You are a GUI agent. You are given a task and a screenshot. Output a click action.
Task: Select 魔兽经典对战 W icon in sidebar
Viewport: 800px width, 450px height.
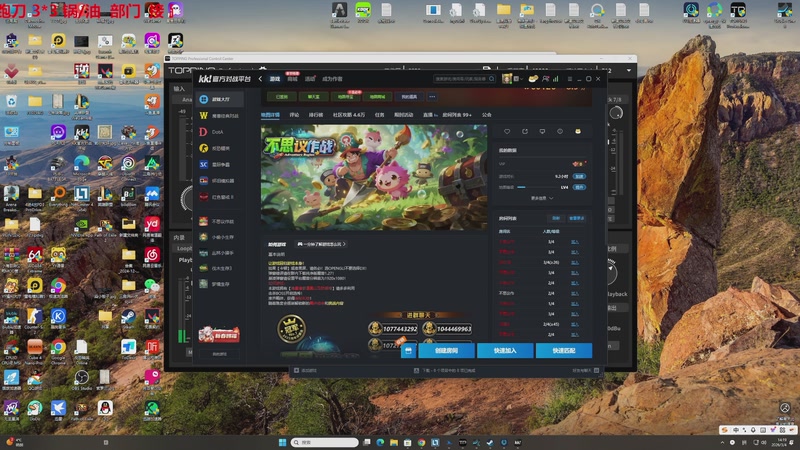click(x=204, y=116)
